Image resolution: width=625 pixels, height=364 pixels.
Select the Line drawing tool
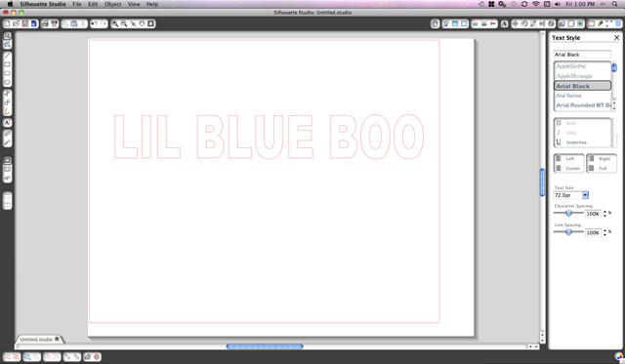point(7,56)
